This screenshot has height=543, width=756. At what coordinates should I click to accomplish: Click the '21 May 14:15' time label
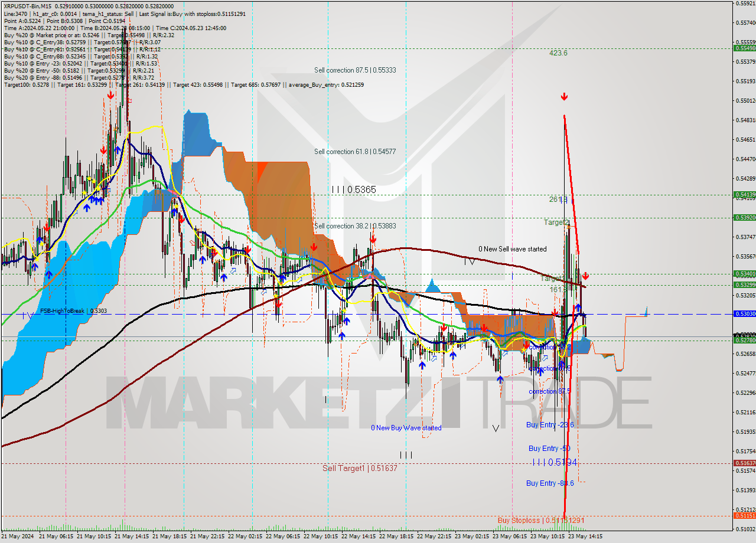[x=132, y=537]
